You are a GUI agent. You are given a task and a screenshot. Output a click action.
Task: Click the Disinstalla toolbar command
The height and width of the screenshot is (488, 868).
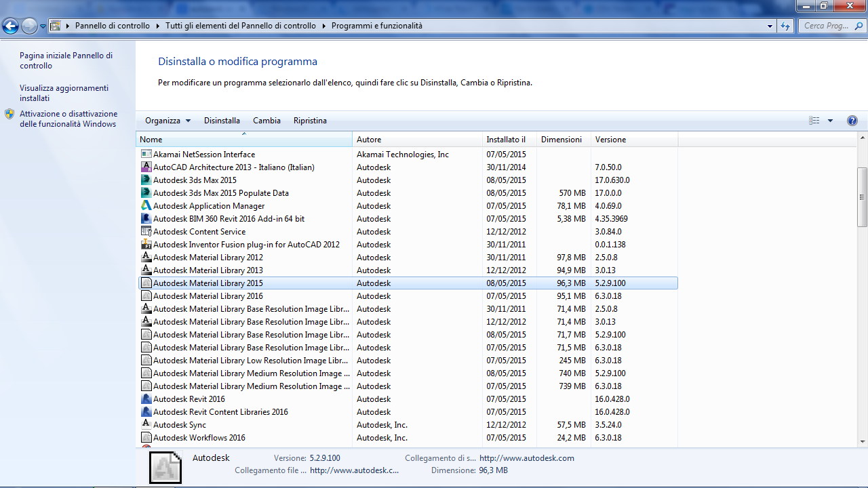pyautogui.click(x=222, y=121)
